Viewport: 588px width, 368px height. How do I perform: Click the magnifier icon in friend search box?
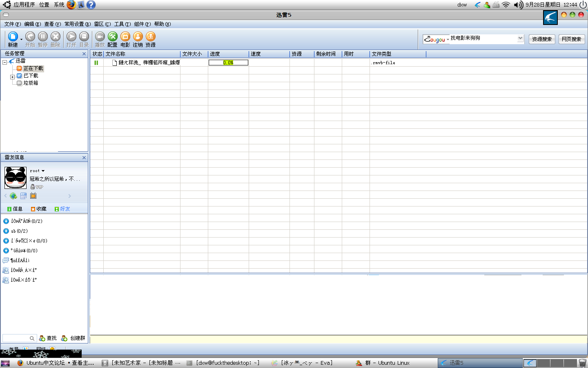click(x=32, y=338)
